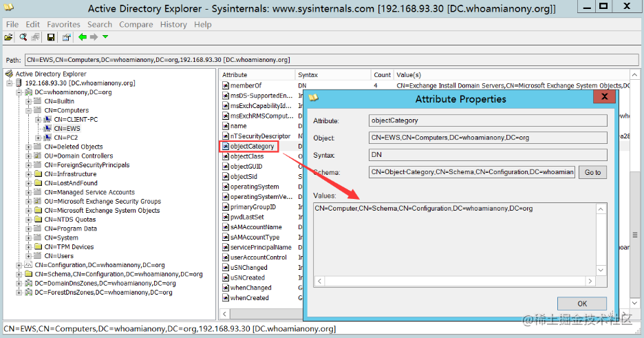Viewport: 644px width, 338px height.
Task: Click the Schema field in dialog
Action: pos(471,172)
